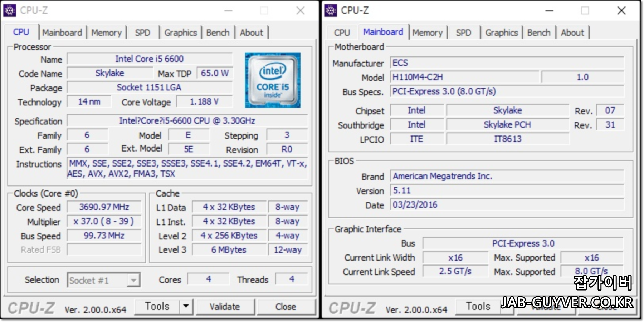Image resolution: width=644 pixels, height=322 pixels.
Task: Click L1 Data cache value '4 x 32 KBytes'
Action: click(x=229, y=207)
